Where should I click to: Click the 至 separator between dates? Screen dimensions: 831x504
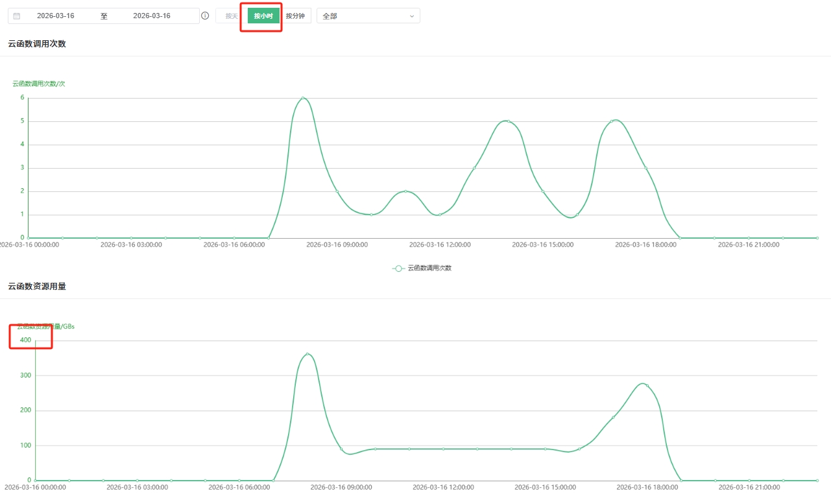(x=104, y=16)
